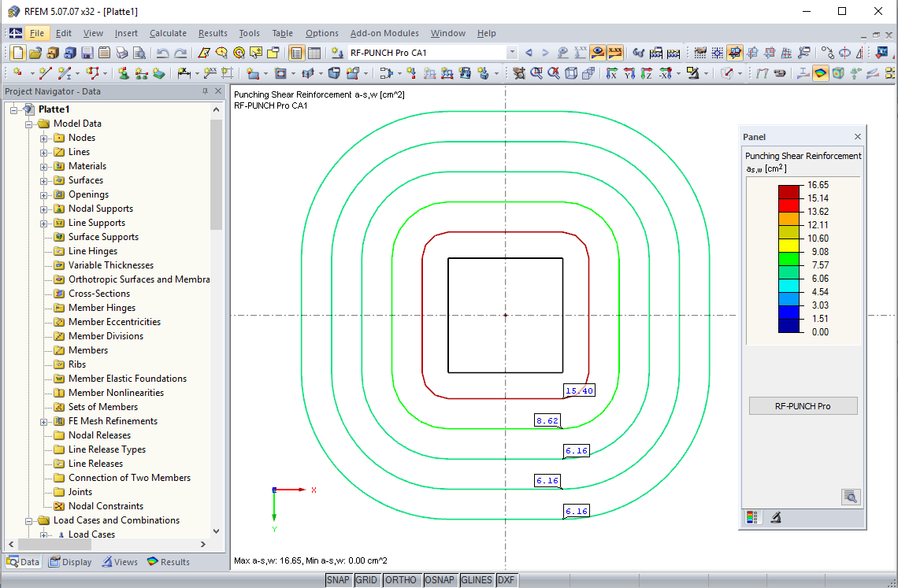The width and height of the screenshot is (898, 588).
Task: Open the Calculate menu
Action: pos(168,33)
